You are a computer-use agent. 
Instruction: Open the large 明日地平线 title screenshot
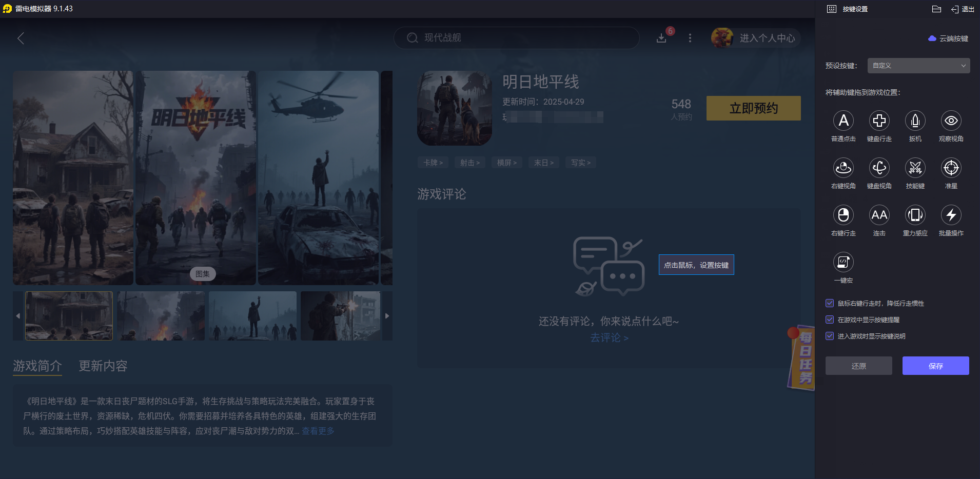click(x=195, y=177)
